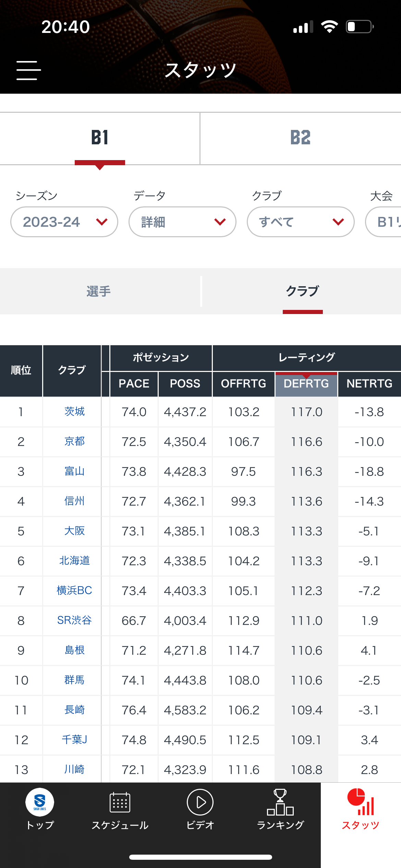Sort by the DEFRTG column header
Image resolution: width=401 pixels, height=868 pixels.
pos(306,384)
